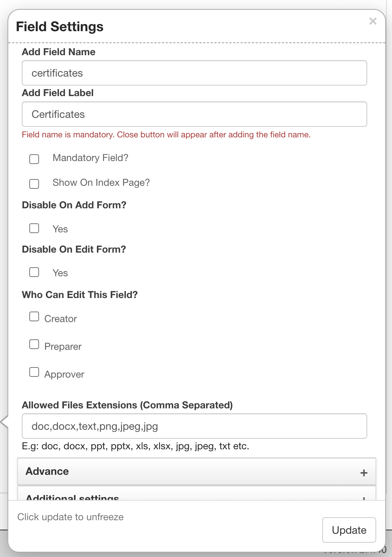The height and width of the screenshot is (557, 392).
Task: Select the Approver checkbox
Action: pos(34,372)
